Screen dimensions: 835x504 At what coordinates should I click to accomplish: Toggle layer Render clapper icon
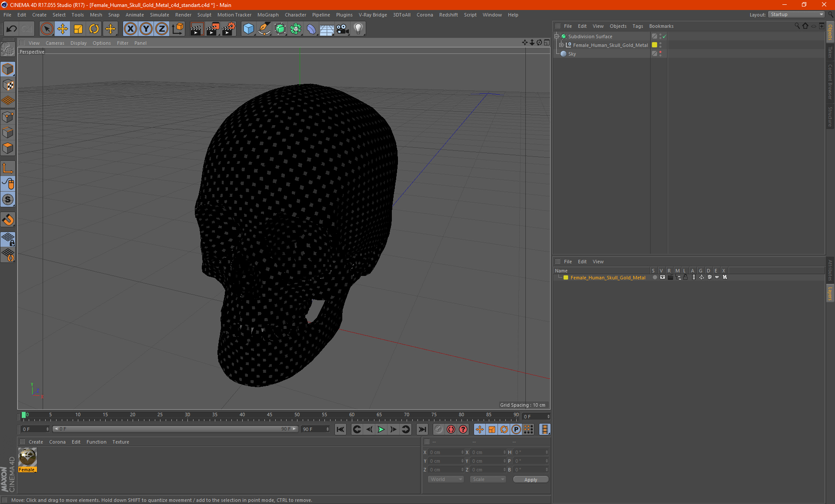tap(670, 277)
